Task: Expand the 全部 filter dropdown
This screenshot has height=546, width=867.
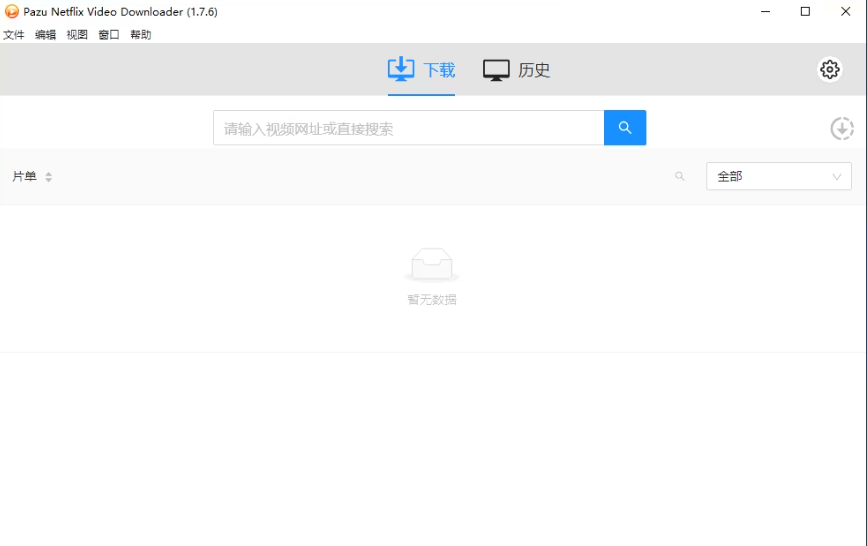Action: (779, 176)
